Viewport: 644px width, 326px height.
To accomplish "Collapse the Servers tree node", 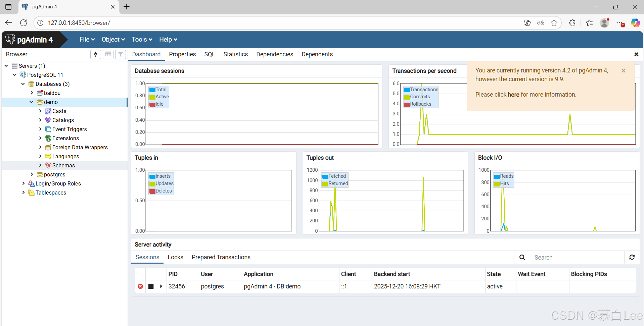I will tap(6, 66).
